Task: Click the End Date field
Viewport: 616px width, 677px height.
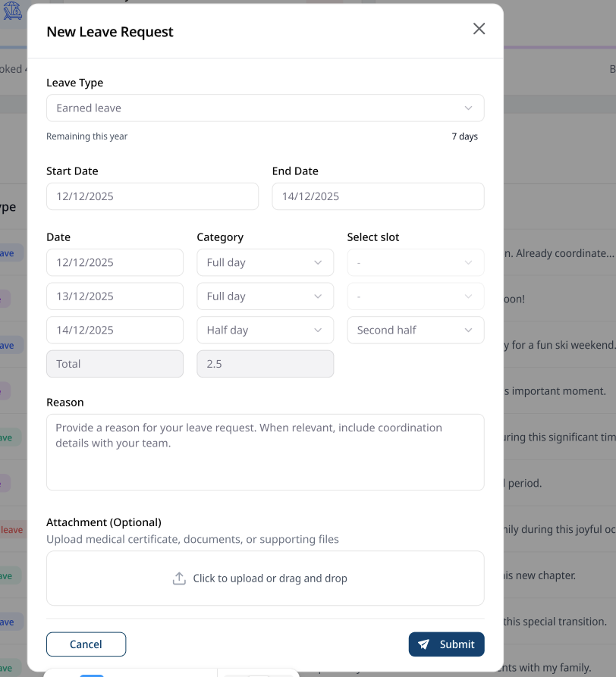Action: (378, 196)
